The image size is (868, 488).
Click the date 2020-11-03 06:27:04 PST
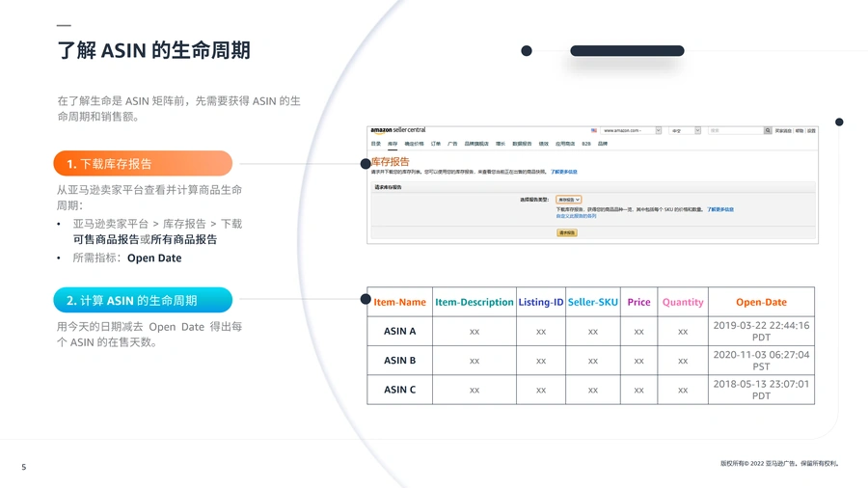tap(761, 361)
